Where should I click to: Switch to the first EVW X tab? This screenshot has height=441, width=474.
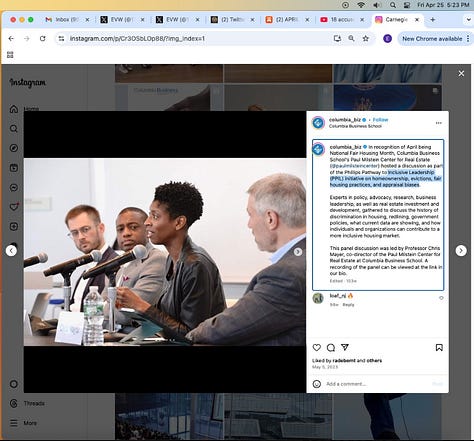pos(122,20)
